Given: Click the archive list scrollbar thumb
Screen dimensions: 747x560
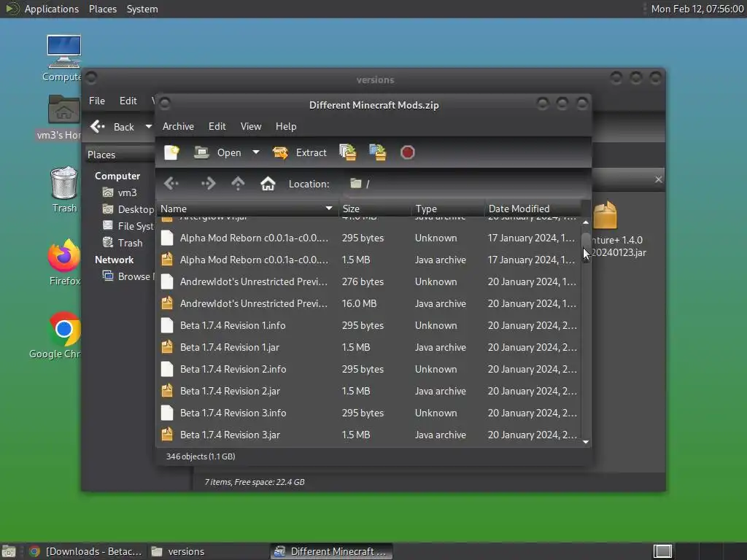Looking at the screenshot, I should 586,246.
